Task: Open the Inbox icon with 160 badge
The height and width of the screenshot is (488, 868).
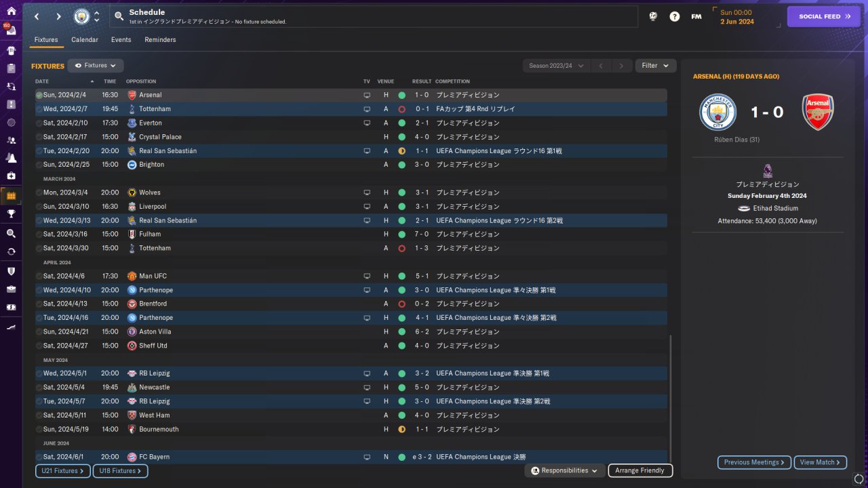Action: [11, 31]
